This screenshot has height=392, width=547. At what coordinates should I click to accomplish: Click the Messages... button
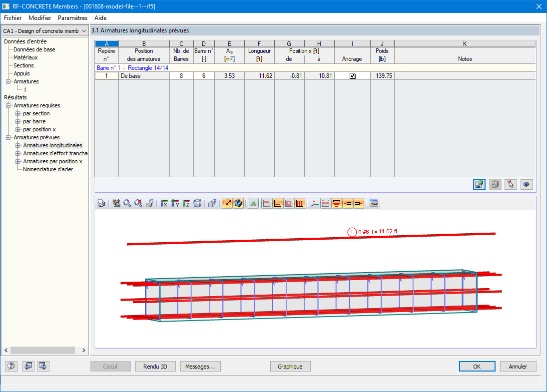[x=200, y=367]
